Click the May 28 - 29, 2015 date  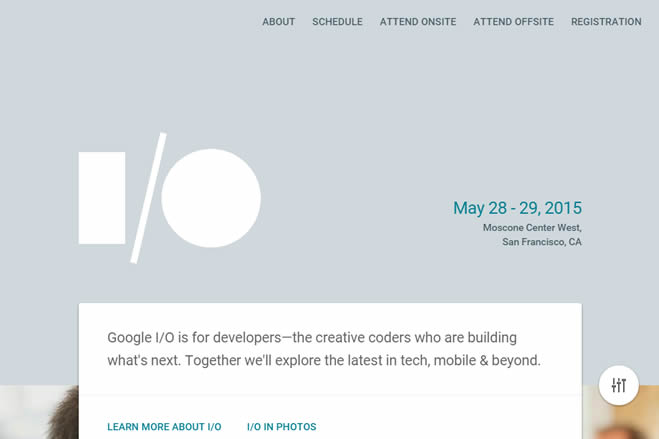(517, 208)
